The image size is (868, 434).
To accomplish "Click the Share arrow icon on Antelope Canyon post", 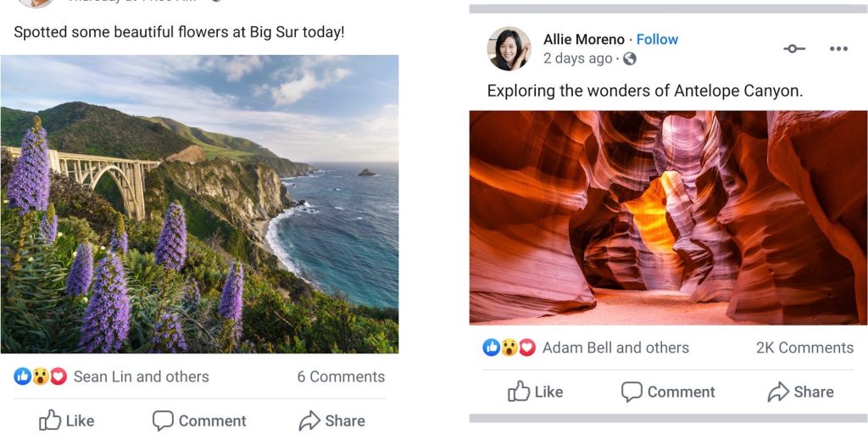I will point(778,392).
